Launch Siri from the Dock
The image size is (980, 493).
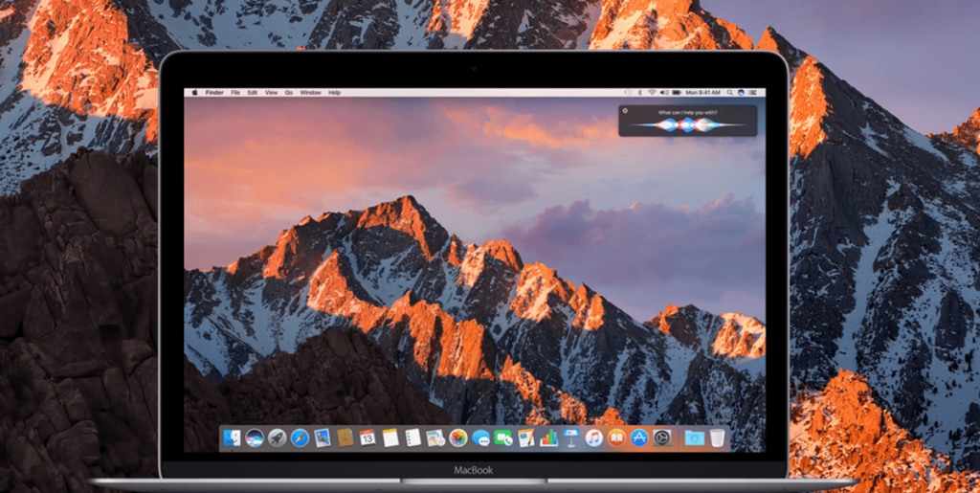tap(255, 438)
